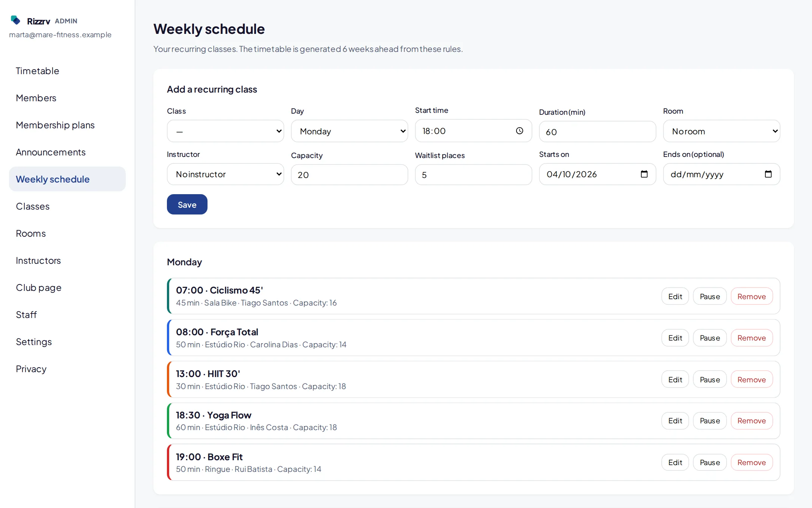Open the Room dropdown showing No room
The image size is (812, 508).
point(721,131)
